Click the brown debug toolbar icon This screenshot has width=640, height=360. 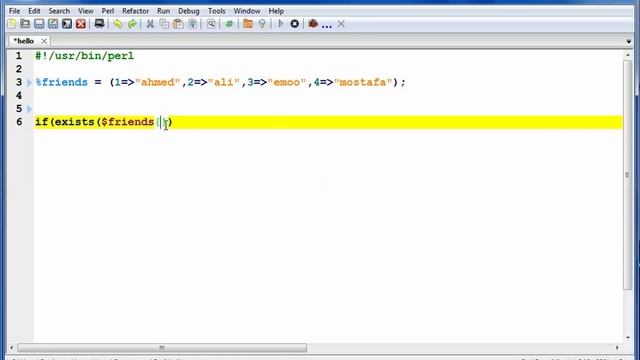313,24
